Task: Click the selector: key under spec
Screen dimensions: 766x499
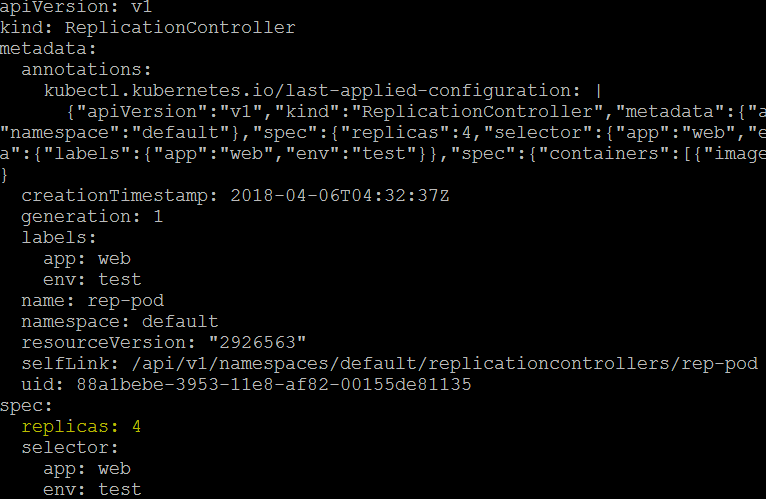Action: 70,448
